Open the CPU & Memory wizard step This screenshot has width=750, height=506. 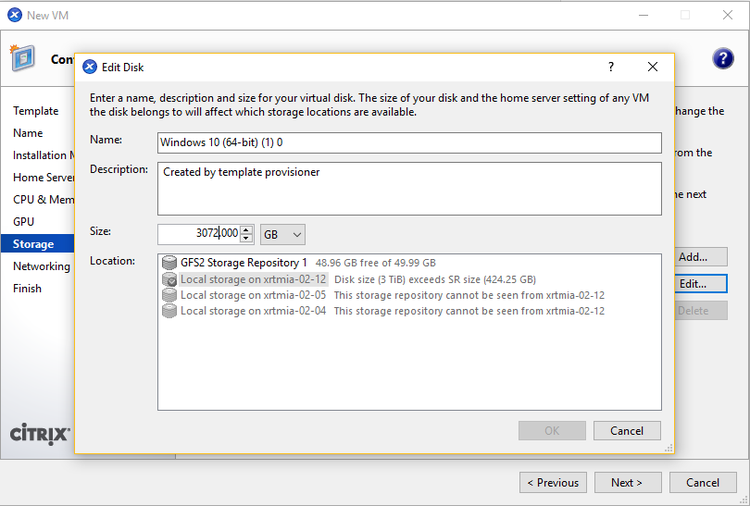click(x=43, y=199)
